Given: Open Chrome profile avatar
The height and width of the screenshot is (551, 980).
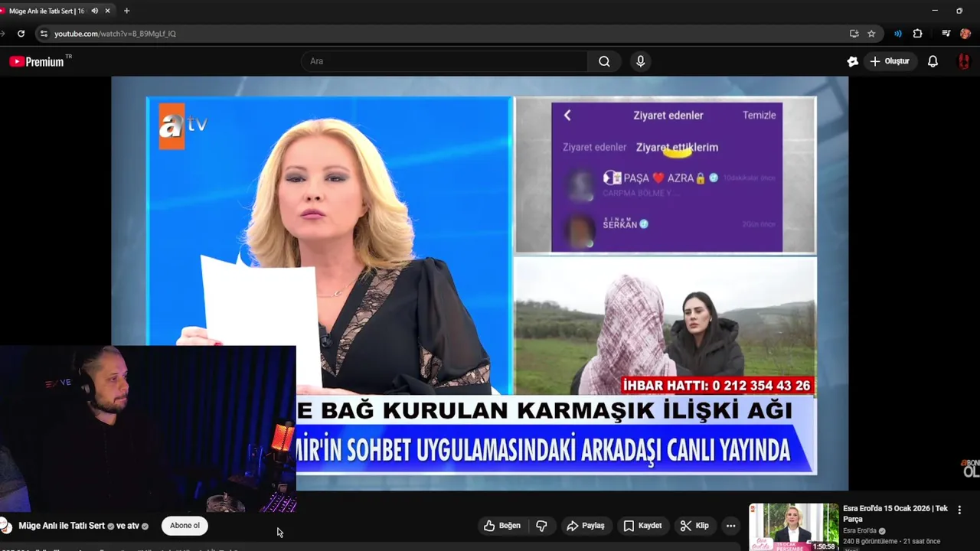Looking at the screenshot, I should [x=965, y=34].
